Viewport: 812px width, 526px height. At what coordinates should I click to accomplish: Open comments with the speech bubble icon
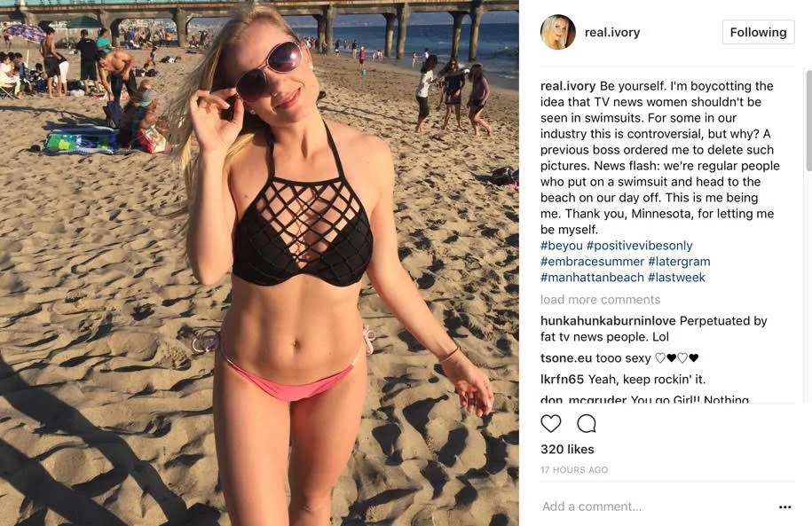click(x=587, y=423)
